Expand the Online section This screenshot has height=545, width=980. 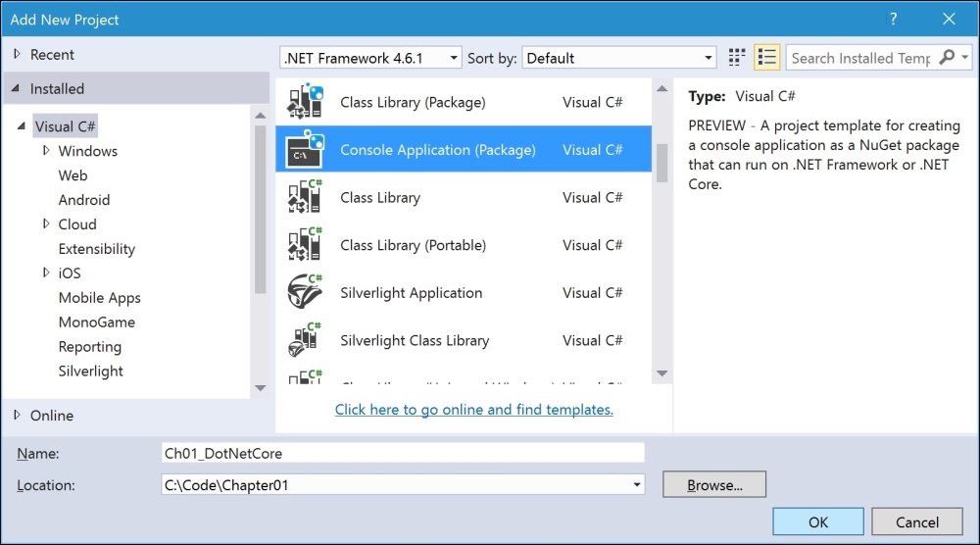pyautogui.click(x=17, y=415)
